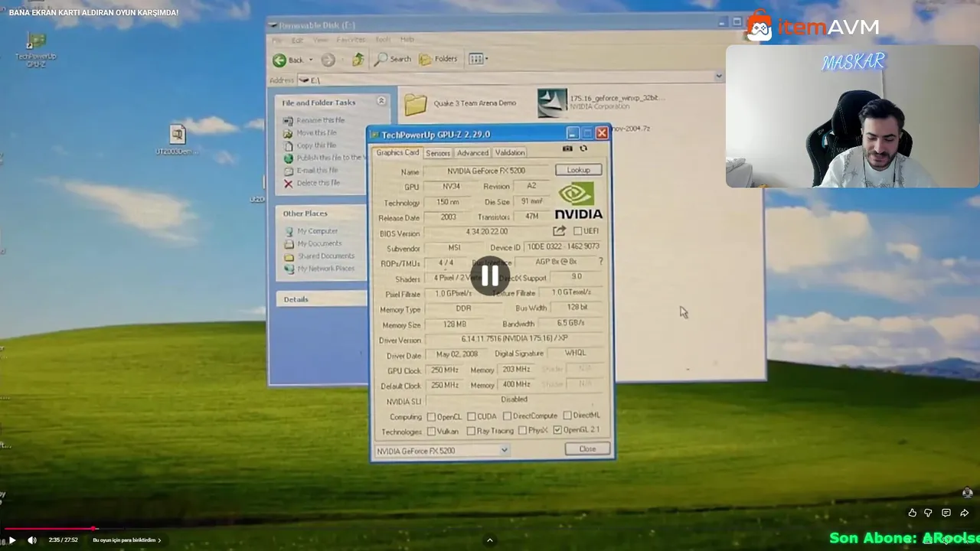Click the Up folder icon in Explorer
This screenshot has width=980, height=551.
358,59
